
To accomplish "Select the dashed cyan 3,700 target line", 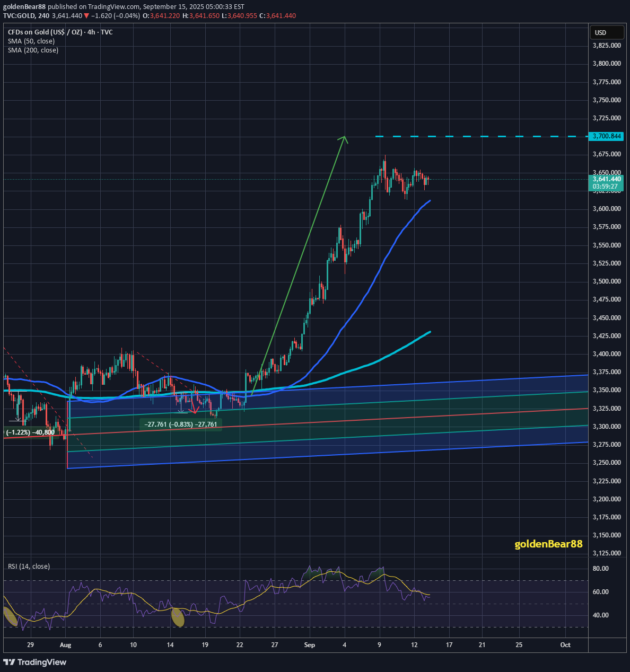I will (482, 137).
